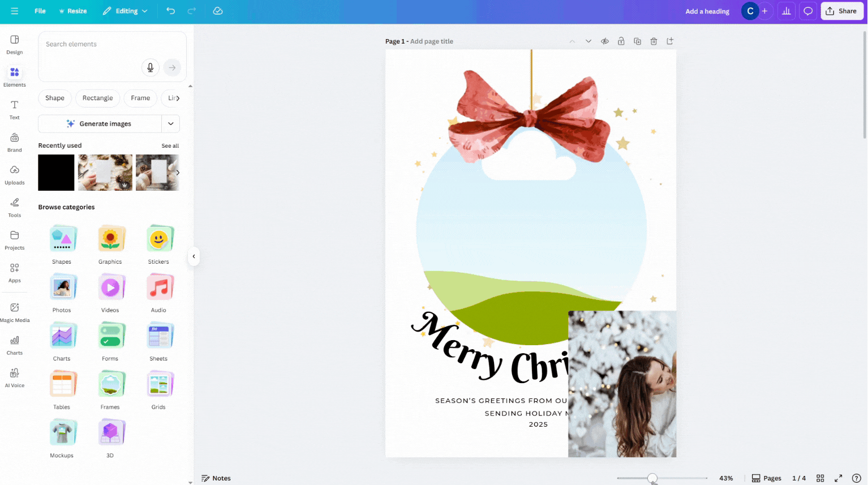This screenshot has height=485, width=868.
Task: Open Magic Media in sidebar
Action: (15, 312)
